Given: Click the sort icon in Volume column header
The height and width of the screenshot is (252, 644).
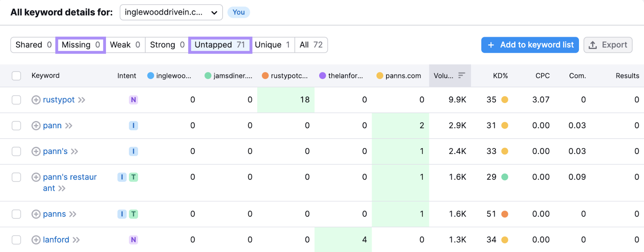Looking at the screenshot, I should (x=462, y=76).
